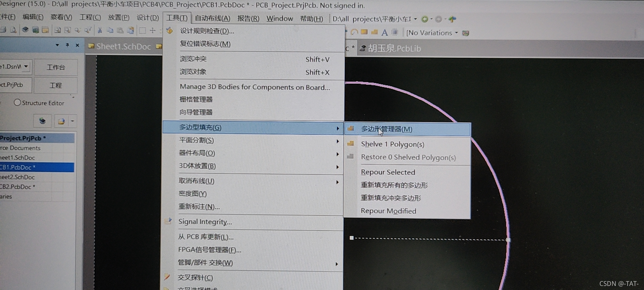The height and width of the screenshot is (290, 644).
Task: Click the rubber stamp paste icon
Action: coord(130,31)
